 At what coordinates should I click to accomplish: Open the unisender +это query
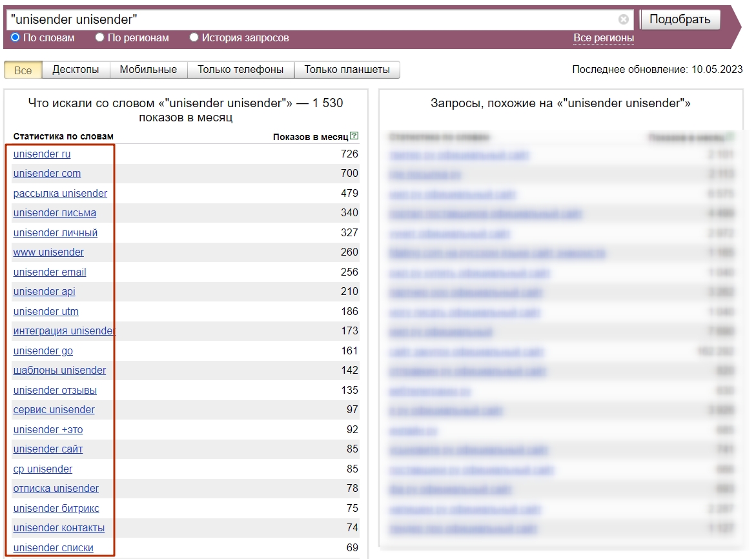[x=48, y=429]
